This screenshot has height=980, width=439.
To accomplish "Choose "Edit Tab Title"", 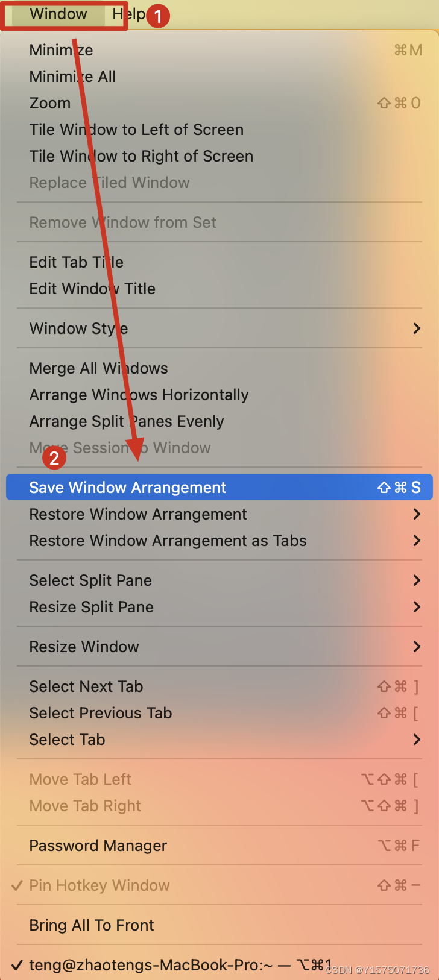I will point(76,262).
